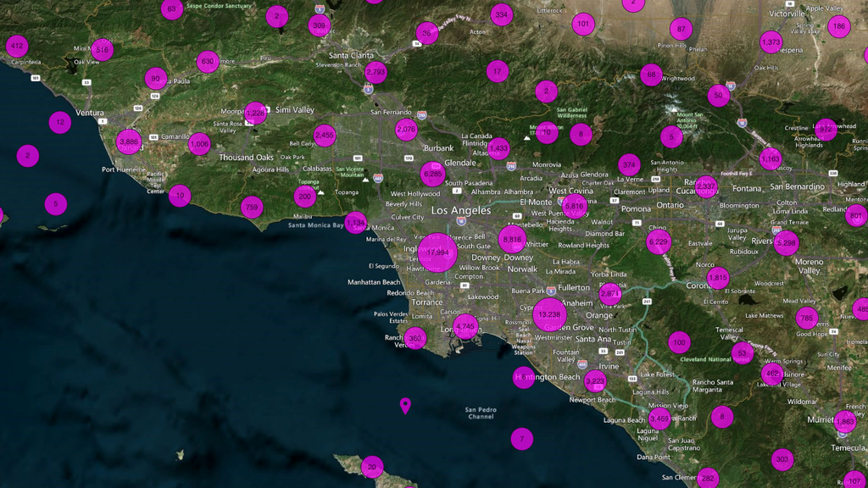868x488 pixels.
Task: Open the 630 cluster near Fillmore
Action: [x=208, y=61]
